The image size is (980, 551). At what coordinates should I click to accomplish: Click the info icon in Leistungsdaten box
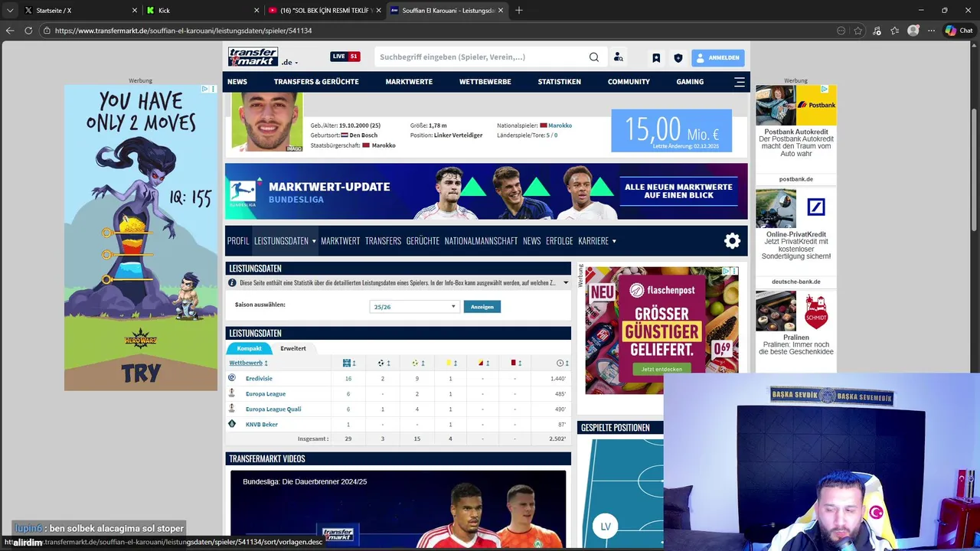[232, 283]
